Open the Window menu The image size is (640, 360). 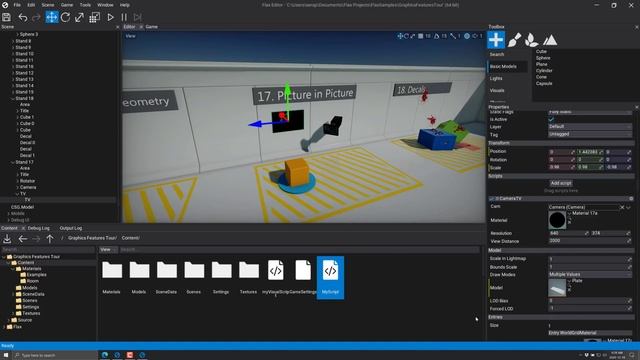(x=105, y=5)
